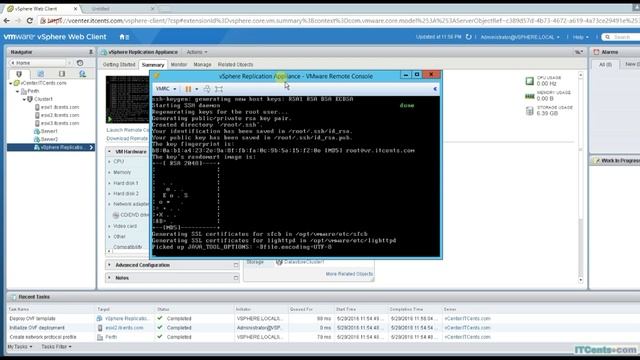Click the minimize box on Advanced Configuration panel
The width and height of the screenshot is (640, 360).
point(236,265)
